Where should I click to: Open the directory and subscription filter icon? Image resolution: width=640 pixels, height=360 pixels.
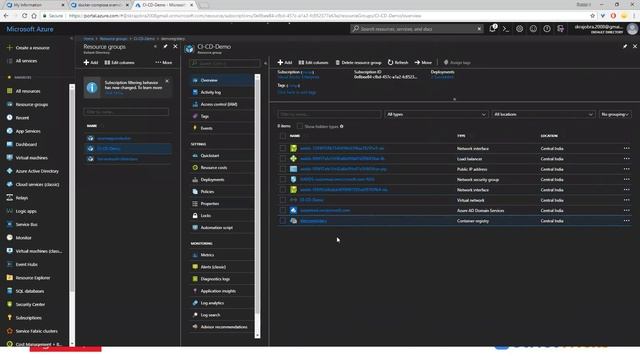560,29
